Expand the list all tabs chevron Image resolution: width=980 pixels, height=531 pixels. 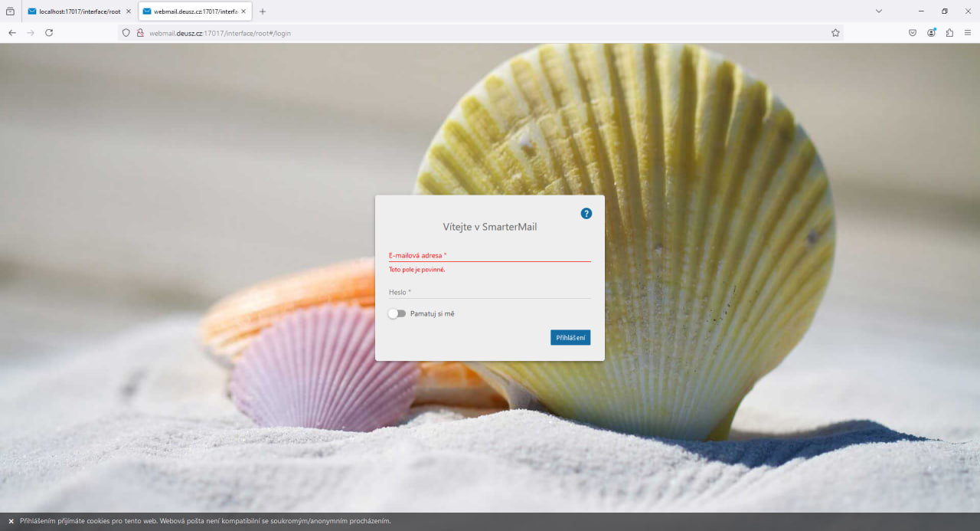(878, 11)
